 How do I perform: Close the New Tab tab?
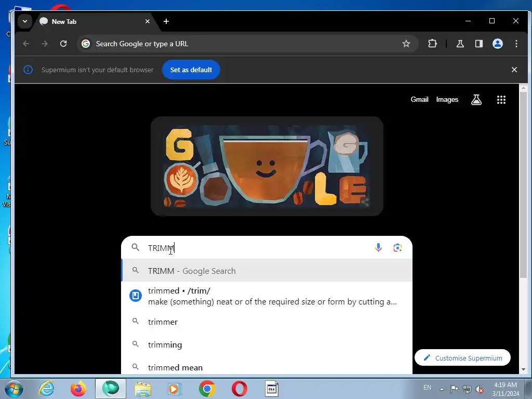(147, 21)
